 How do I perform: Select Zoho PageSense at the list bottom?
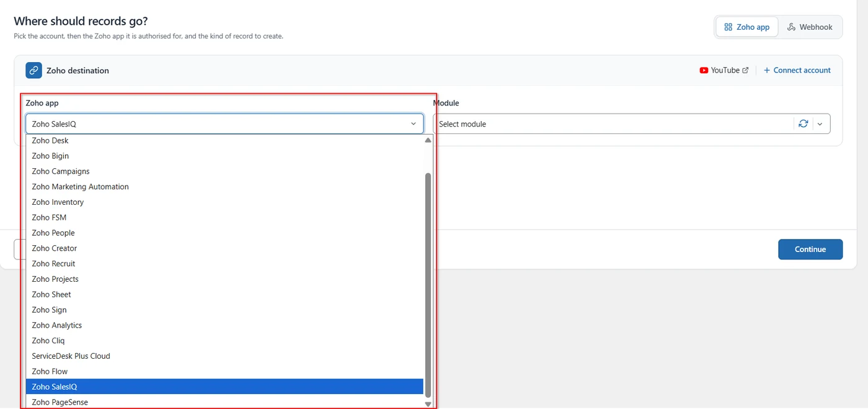pyautogui.click(x=224, y=402)
